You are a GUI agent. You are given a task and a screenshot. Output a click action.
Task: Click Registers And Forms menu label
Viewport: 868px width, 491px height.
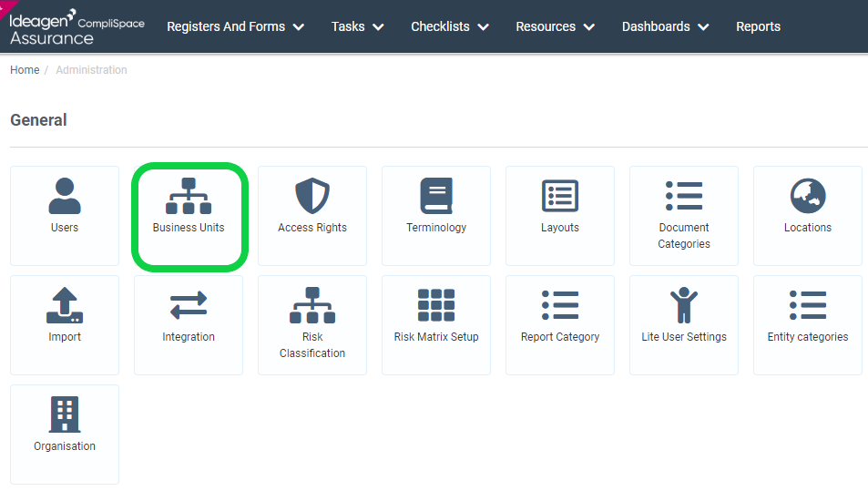click(x=226, y=26)
